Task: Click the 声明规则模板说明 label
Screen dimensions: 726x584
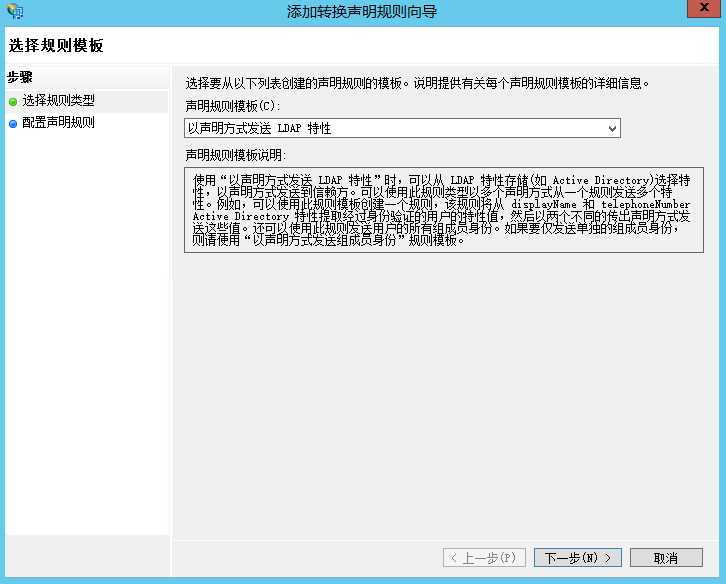Action: tap(235, 155)
